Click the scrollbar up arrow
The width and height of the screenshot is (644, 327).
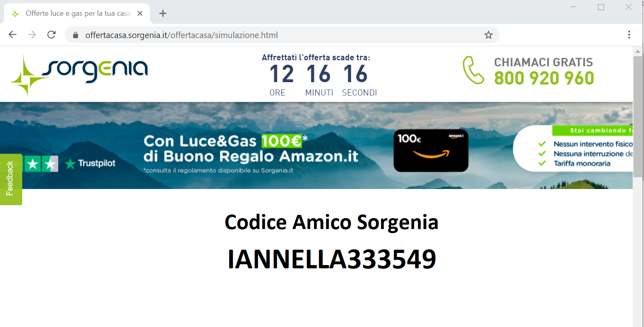(x=638, y=51)
